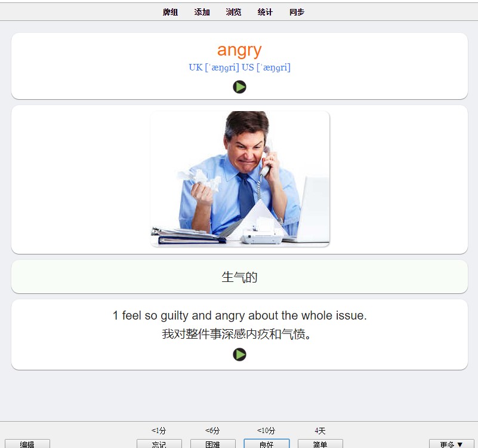
Task: Rate the card 简单 (easy)
Action: [320, 444]
